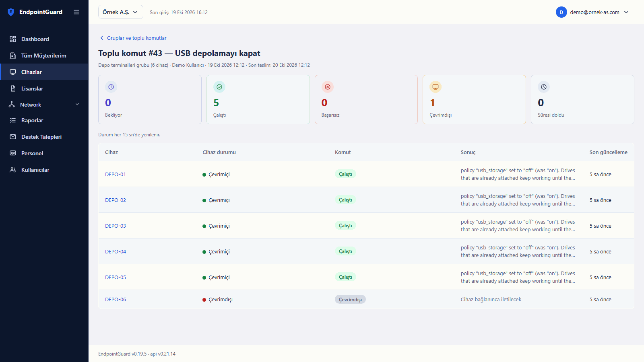Click the Cihazlar monitor icon
Viewport: 644px width, 362px height.
point(13,72)
